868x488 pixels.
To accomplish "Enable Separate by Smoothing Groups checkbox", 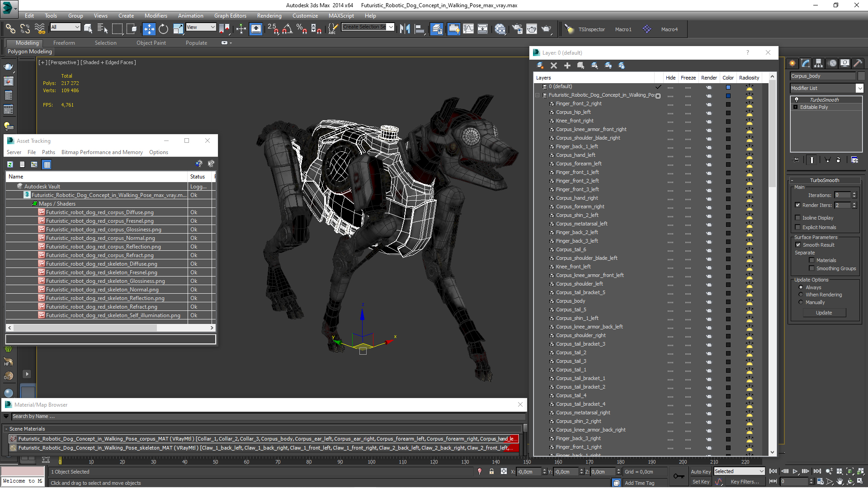I will [x=811, y=268].
